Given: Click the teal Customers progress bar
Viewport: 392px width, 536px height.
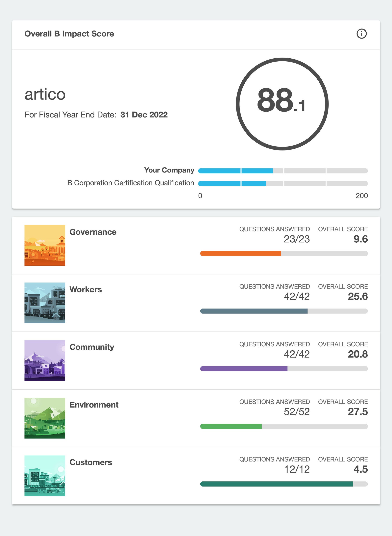Looking at the screenshot, I should (284, 484).
